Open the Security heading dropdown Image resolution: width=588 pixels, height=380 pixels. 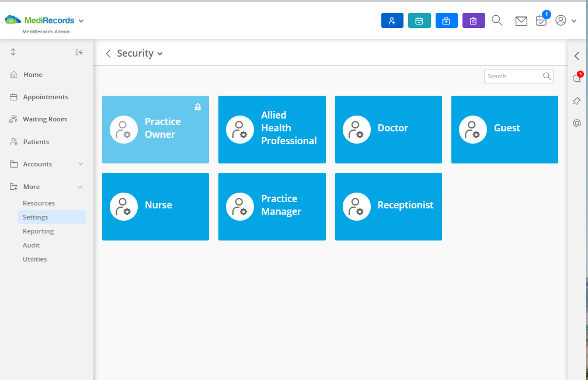(160, 54)
